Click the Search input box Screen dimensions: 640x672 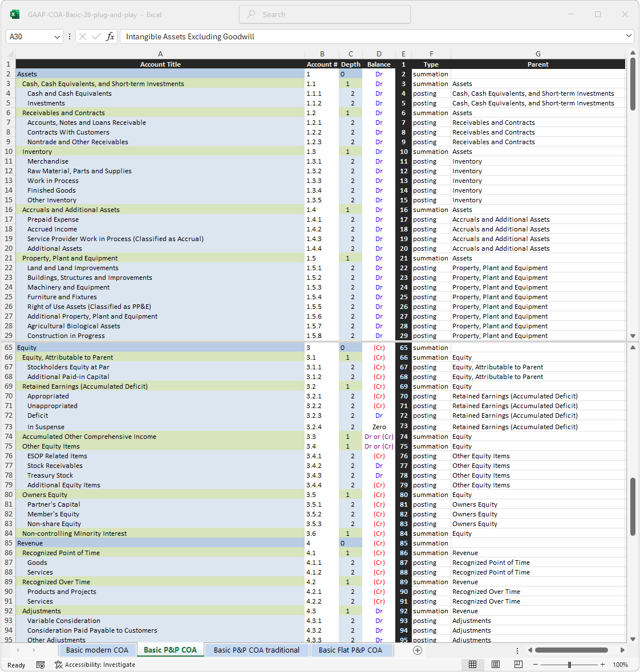point(325,15)
